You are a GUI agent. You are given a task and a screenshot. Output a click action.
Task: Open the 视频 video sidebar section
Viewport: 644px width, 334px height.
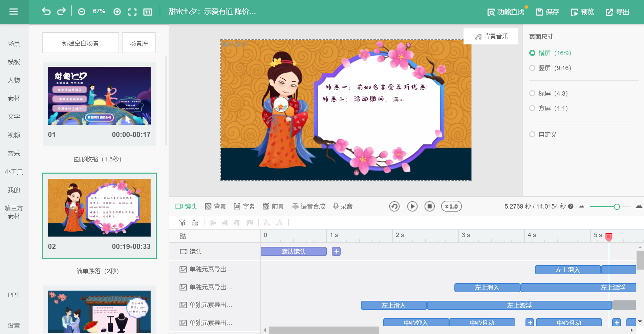point(14,135)
